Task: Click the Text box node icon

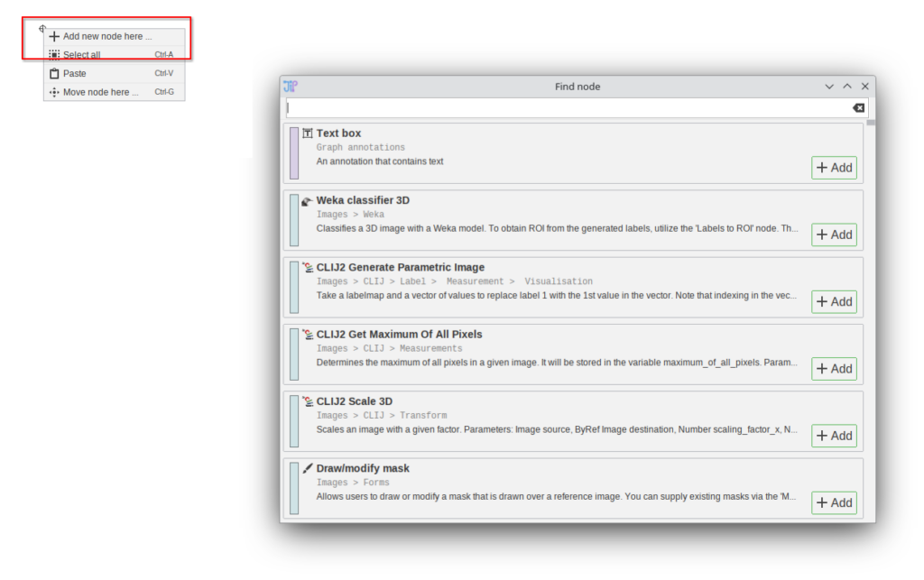Action: [308, 133]
